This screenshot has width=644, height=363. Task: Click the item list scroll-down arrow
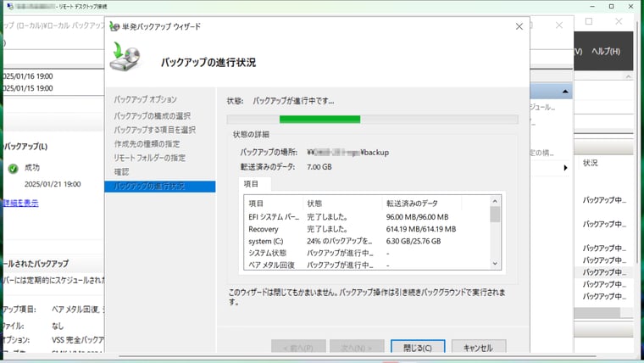[495, 264]
